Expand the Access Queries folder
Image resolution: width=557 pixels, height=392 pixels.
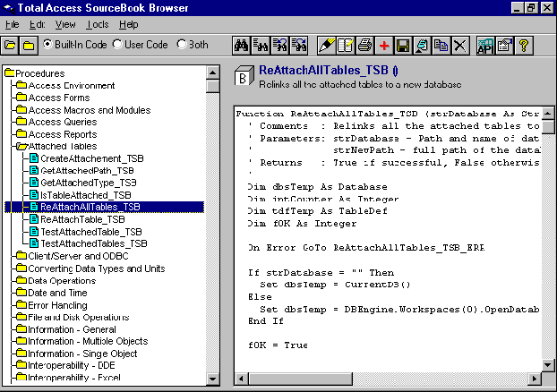coord(21,122)
